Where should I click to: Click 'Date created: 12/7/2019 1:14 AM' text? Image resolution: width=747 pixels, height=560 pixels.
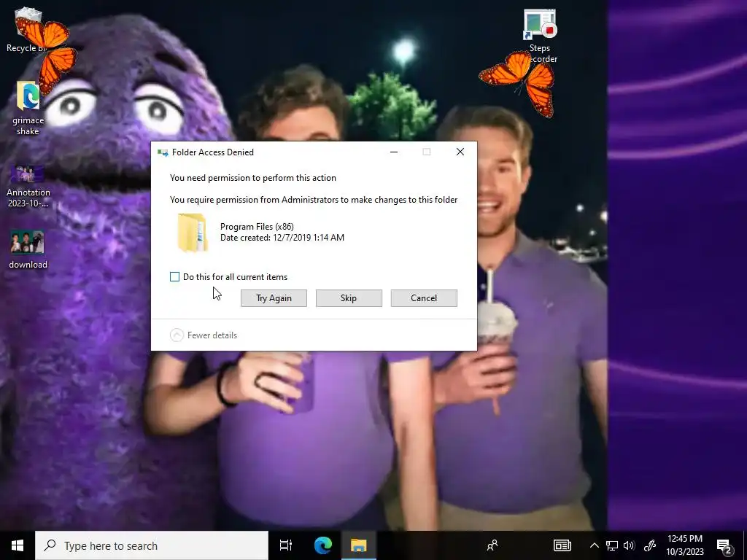coord(282,238)
